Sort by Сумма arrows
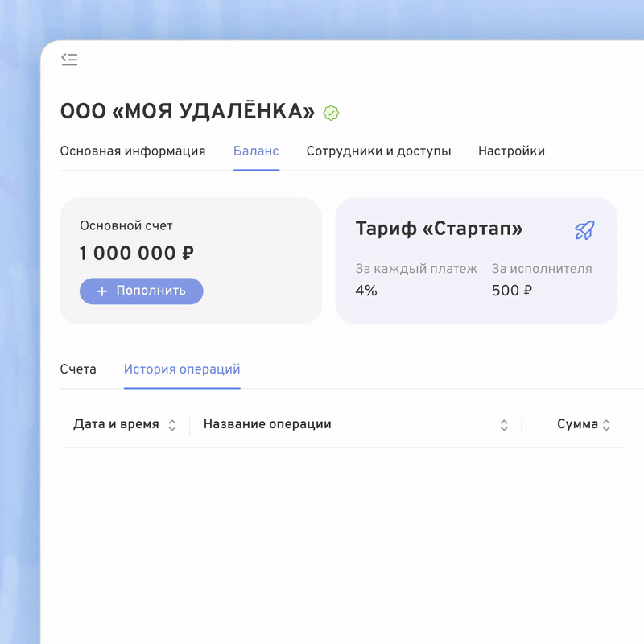Image resolution: width=644 pixels, height=644 pixels. [x=606, y=425]
